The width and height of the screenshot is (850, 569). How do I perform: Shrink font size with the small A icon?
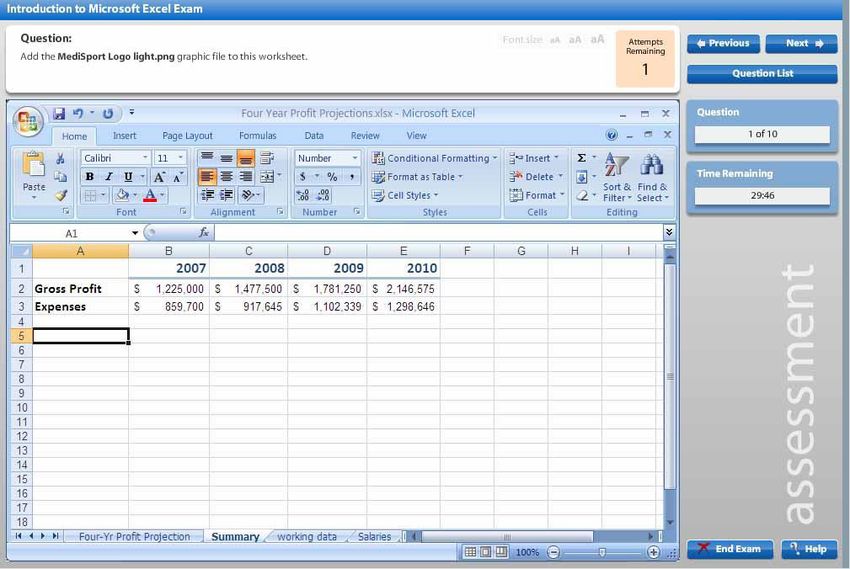[178, 177]
